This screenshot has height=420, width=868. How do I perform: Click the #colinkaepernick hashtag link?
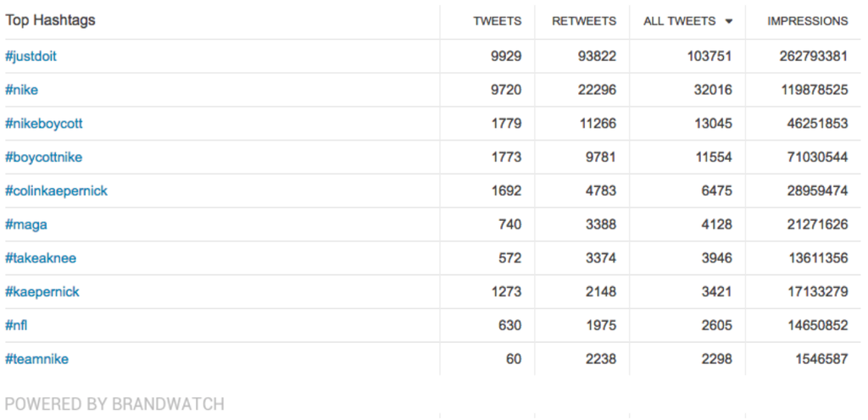point(57,191)
